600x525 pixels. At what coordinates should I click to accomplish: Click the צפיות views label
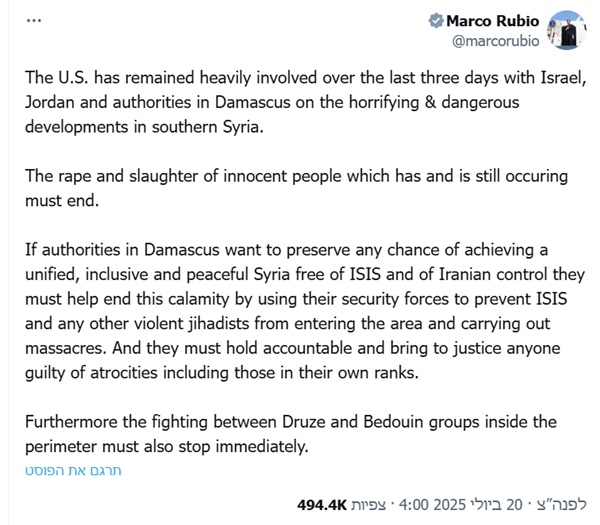pos(368,505)
